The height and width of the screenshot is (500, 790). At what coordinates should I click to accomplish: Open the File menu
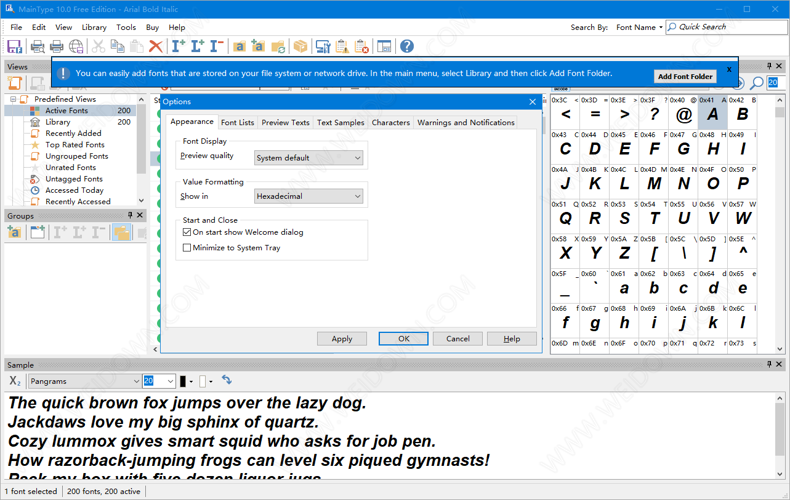[16, 27]
